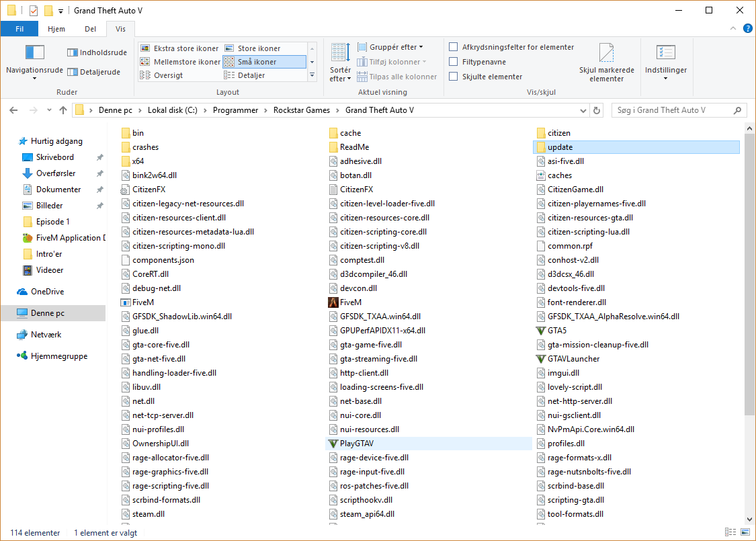Select the GTAVLauncher application

pos(568,359)
